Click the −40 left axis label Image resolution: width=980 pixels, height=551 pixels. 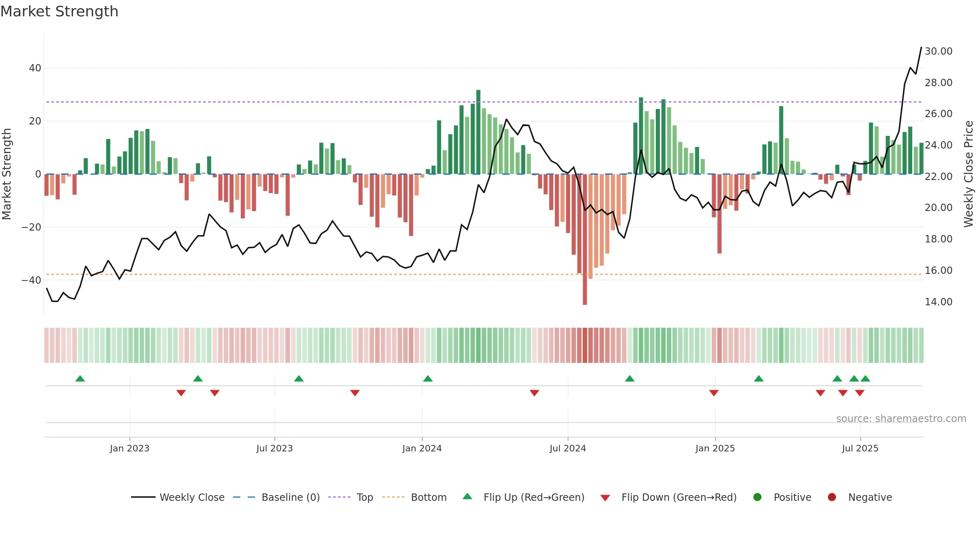point(31,280)
